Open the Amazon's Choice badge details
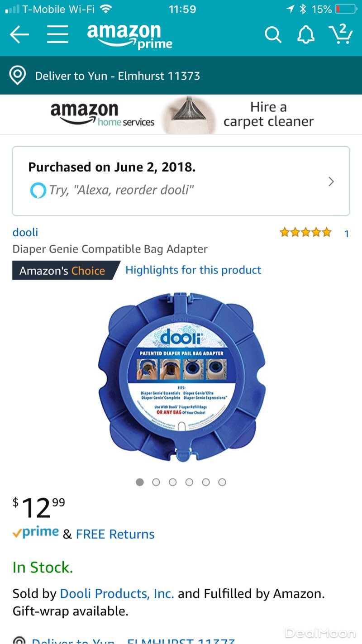This screenshot has height=644, width=362. pyautogui.click(x=66, y=271)
